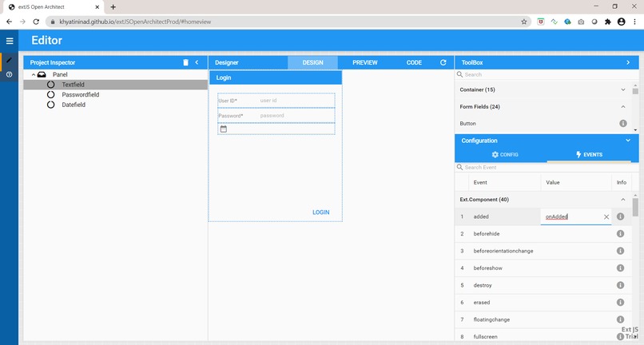The width and height of the screenshot is (644, 345).
Task: Select the Passwordfield tree item
Action: 115,94
